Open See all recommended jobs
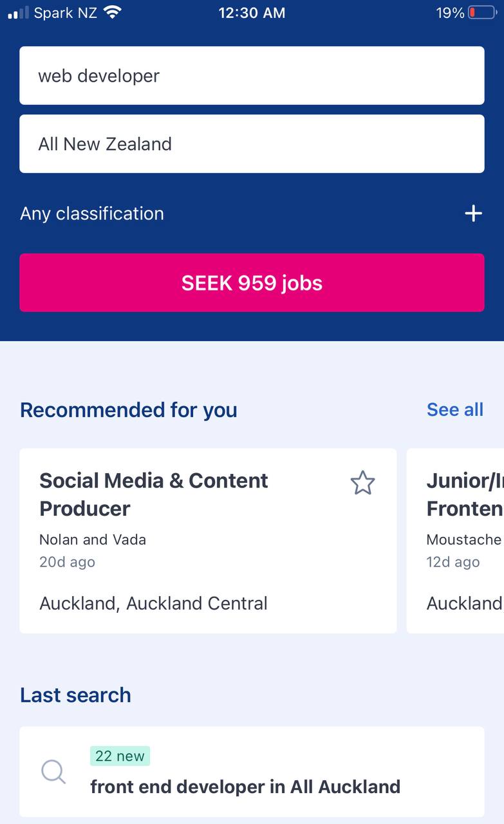The image size is (504, 824). click(454, 410)
